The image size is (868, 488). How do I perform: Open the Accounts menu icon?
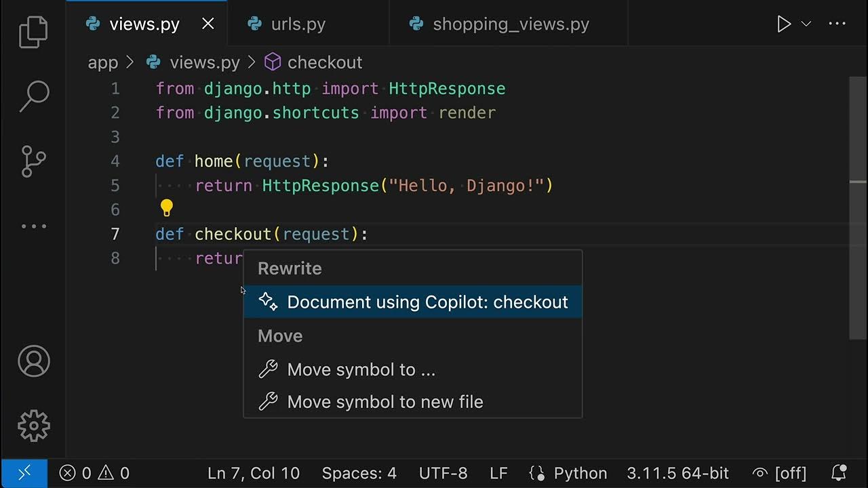coord(33,361)
